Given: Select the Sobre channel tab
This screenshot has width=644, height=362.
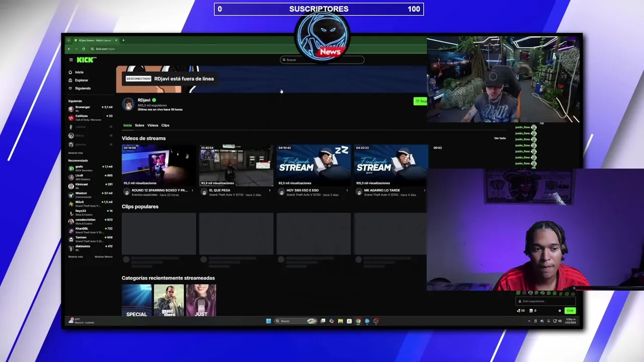Looking at the screenshot, I should [x=139, y=125].
